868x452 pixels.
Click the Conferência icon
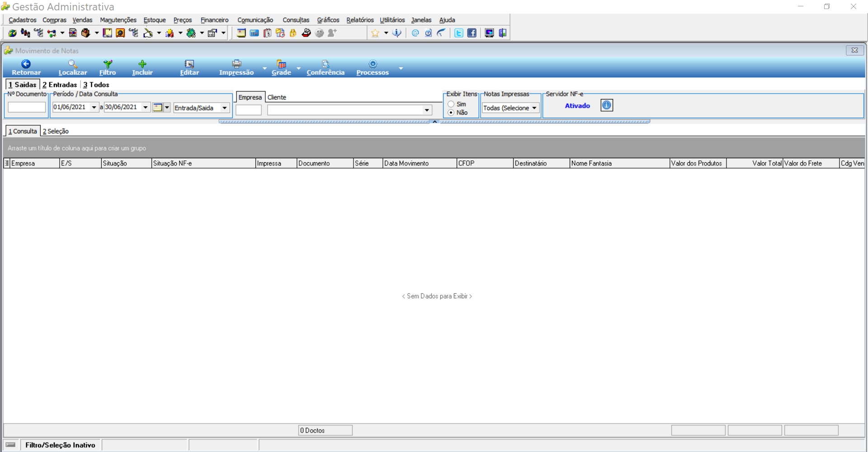click(325, 64)
